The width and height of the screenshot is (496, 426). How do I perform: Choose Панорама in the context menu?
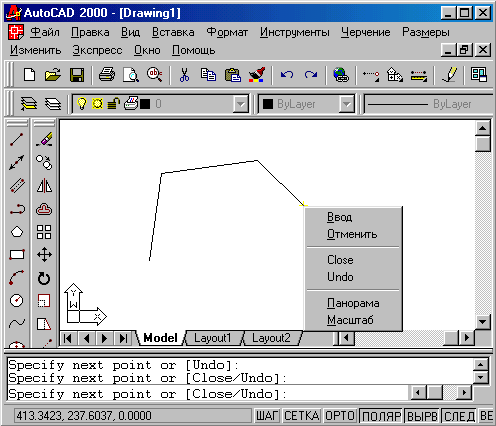coord(353,303)
